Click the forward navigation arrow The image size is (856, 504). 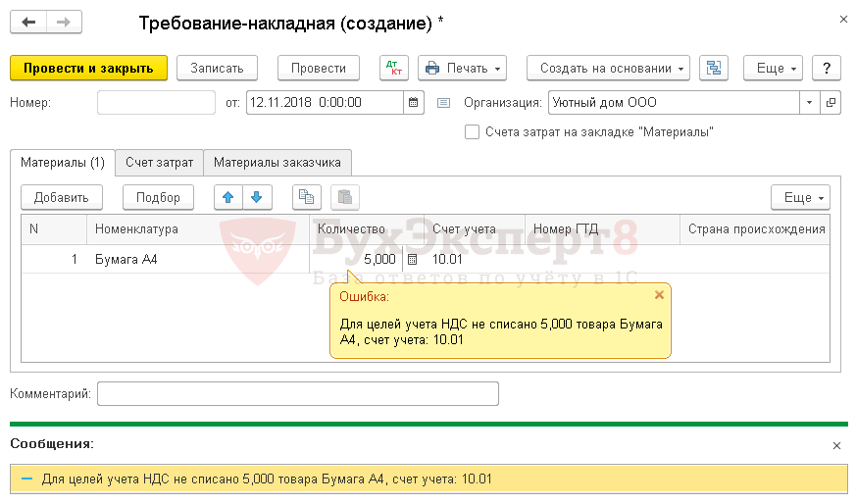(x=63, y=23)
